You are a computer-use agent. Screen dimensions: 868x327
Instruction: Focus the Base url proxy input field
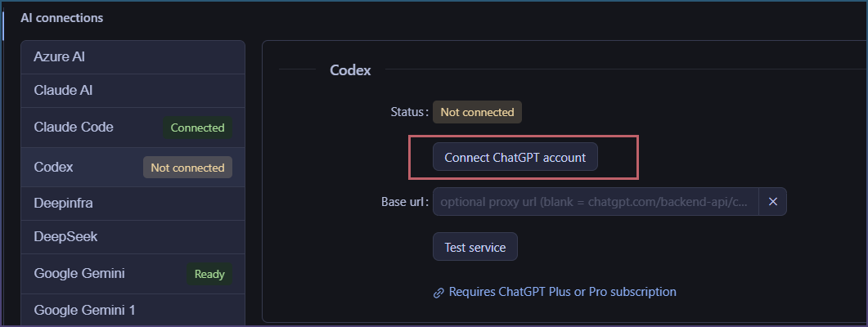[x=596, y=201]
